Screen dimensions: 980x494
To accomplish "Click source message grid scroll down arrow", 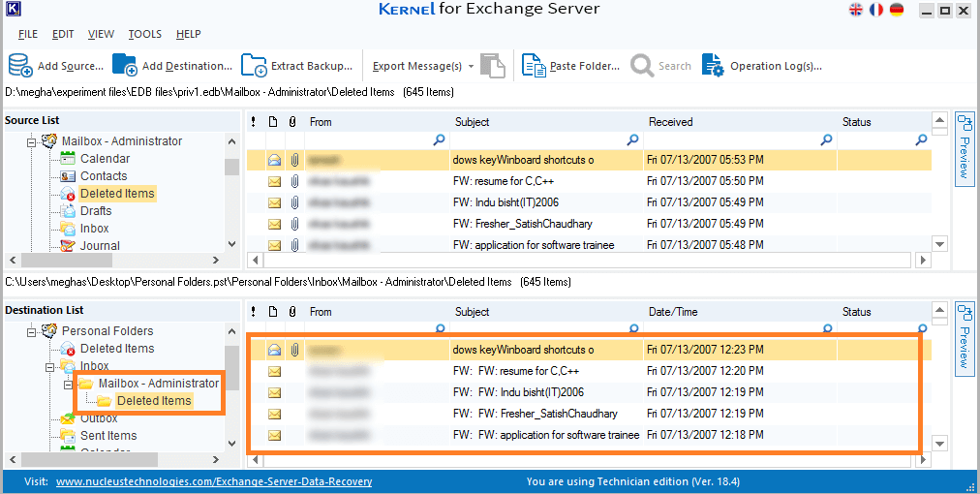I will [939, 244].
